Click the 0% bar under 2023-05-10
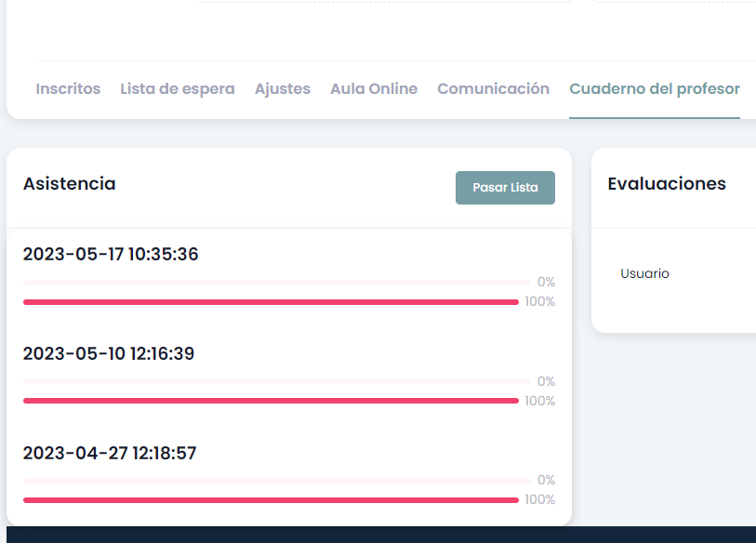This screenshot has width=756, height=543. pos(276,381)
